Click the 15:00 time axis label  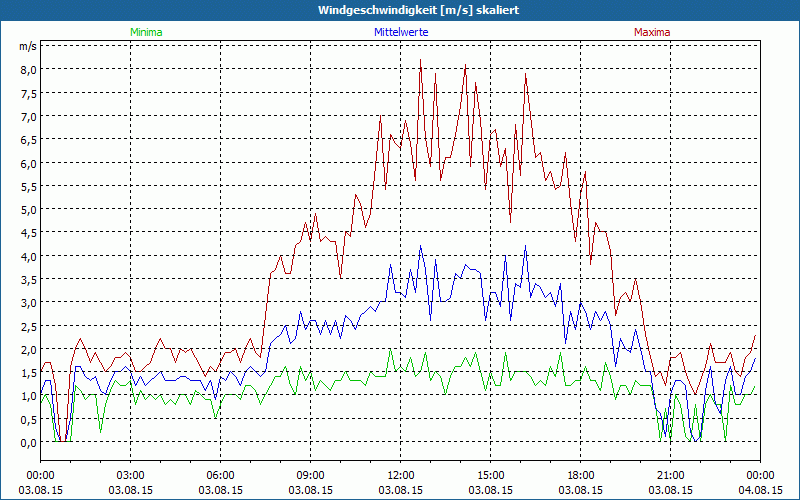[x=490, y=476]
